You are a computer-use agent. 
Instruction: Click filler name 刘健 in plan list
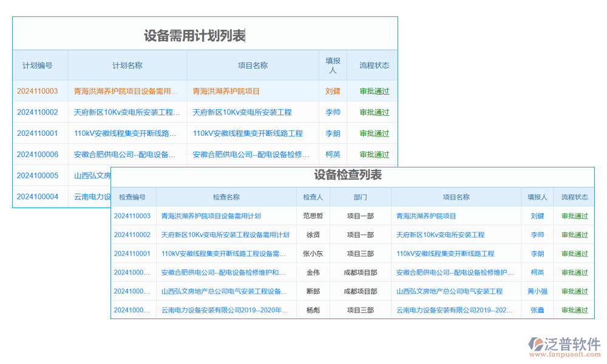(x=333, y=91)
